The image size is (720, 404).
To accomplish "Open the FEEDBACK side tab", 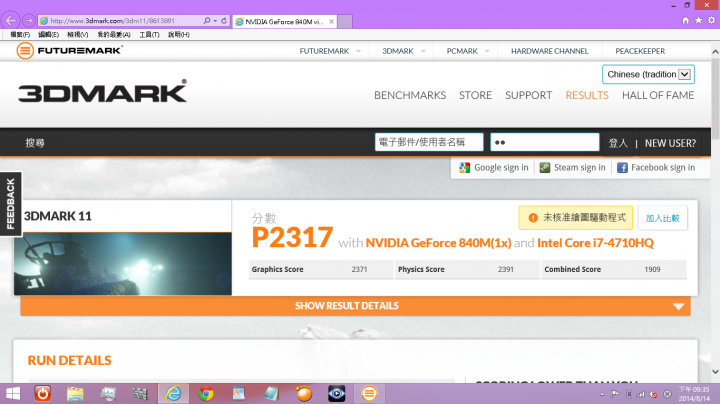I will 11,204.
